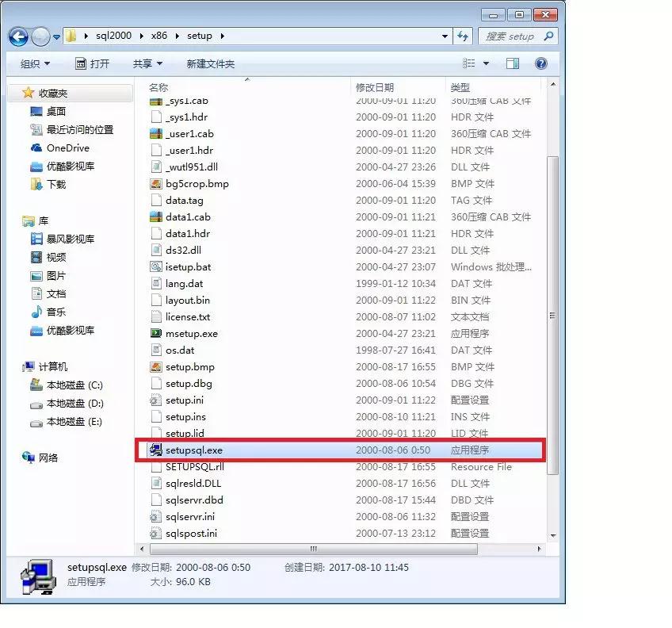Click the refresh icon next to address bar
Image resolution: width=672 pixels, height=628 pixels.
[x=463, y=36]
